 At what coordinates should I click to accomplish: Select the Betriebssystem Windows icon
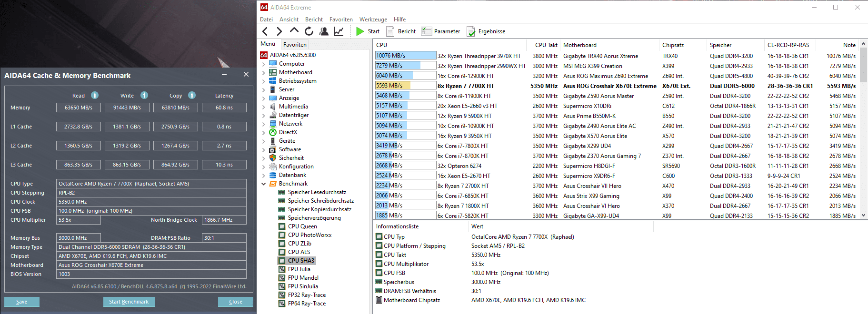[x=273, y=81]
